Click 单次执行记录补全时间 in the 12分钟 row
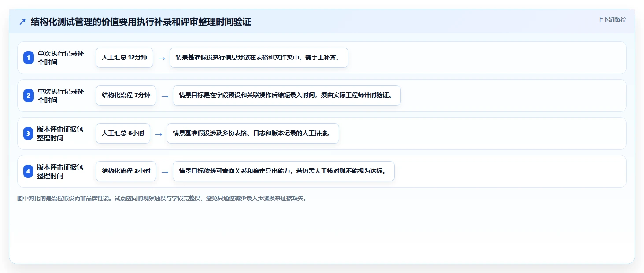Screen dimensions: 644x273 click(60, 58)
